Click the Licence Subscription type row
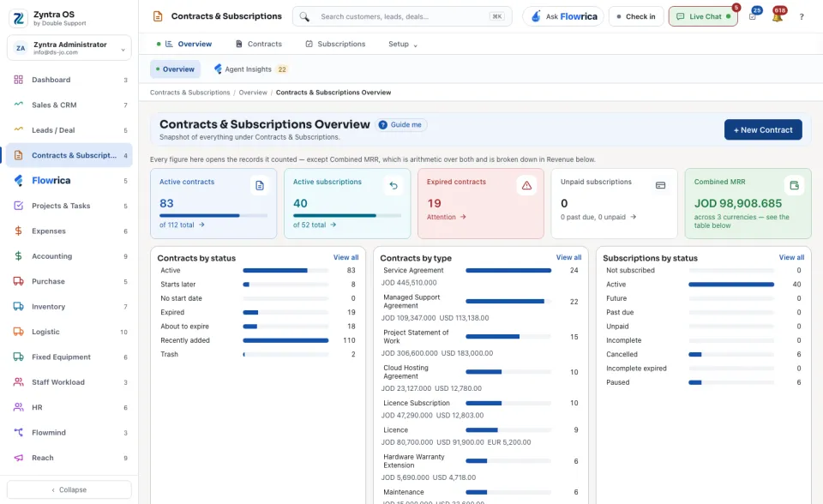This screenshot has height=504, width=823. [480, 403]
